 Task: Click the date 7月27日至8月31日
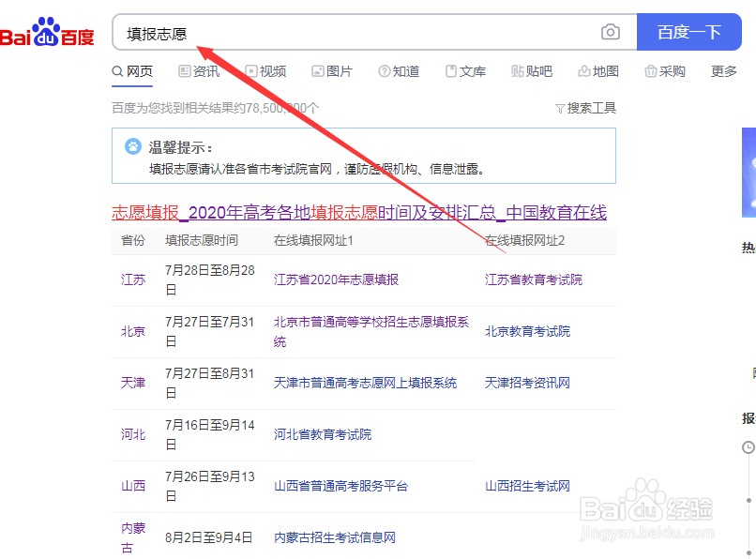210,383
